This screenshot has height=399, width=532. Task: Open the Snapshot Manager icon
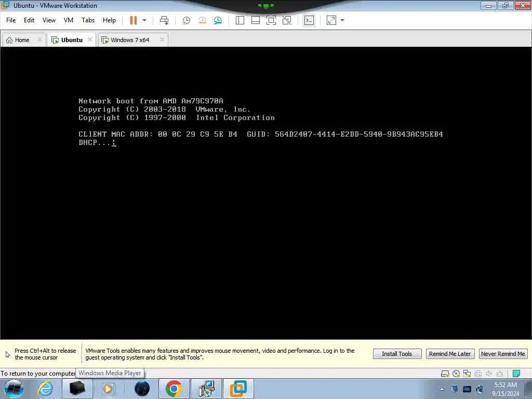(x=218, y=20)
